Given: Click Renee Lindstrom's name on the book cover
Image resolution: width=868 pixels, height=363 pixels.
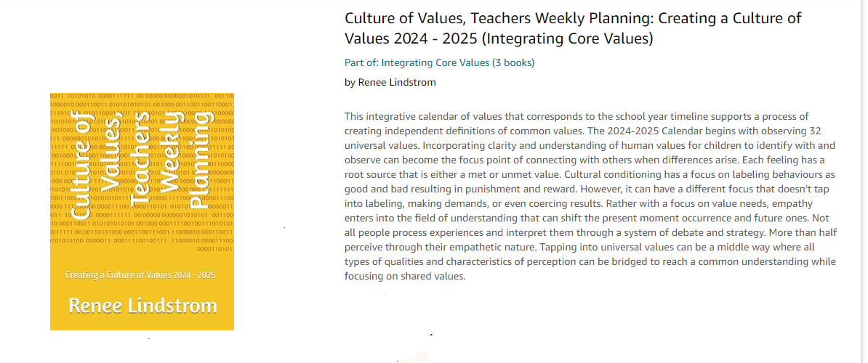Looking at the screenshot, I should (142, 305).
